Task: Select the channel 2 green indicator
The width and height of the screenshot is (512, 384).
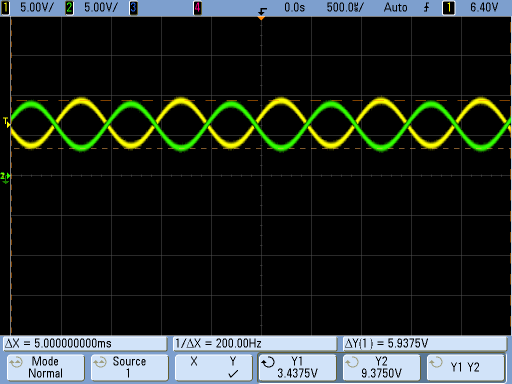Action: tap(69, 8)
